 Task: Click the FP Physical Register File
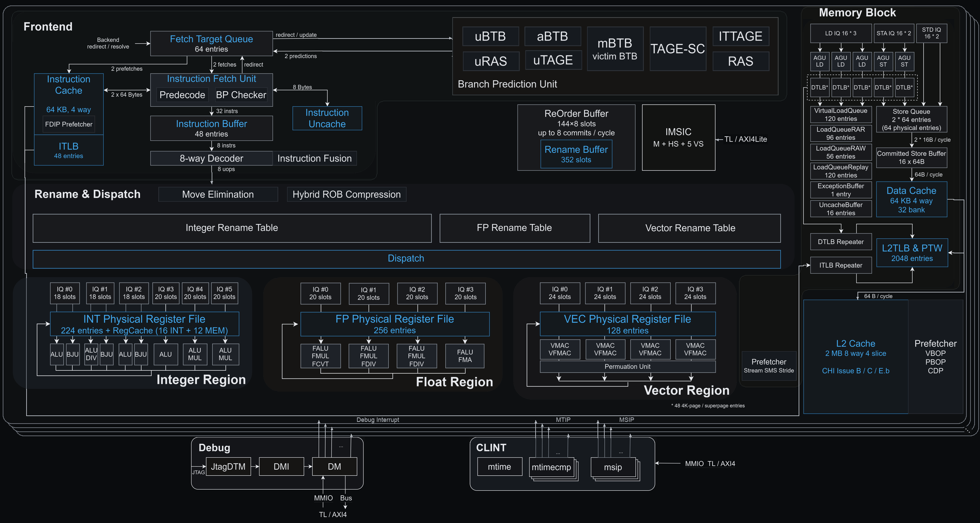click(395, 324)
